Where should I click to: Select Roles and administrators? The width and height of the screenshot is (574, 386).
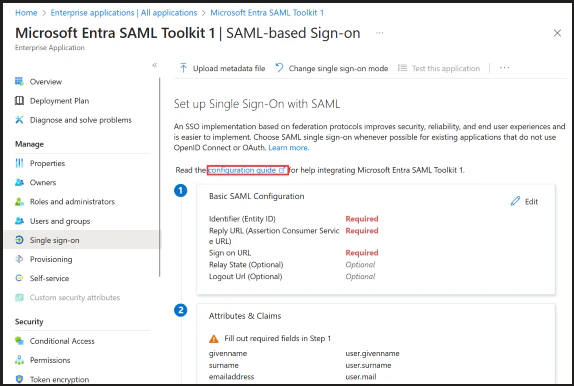coord(72,201)
